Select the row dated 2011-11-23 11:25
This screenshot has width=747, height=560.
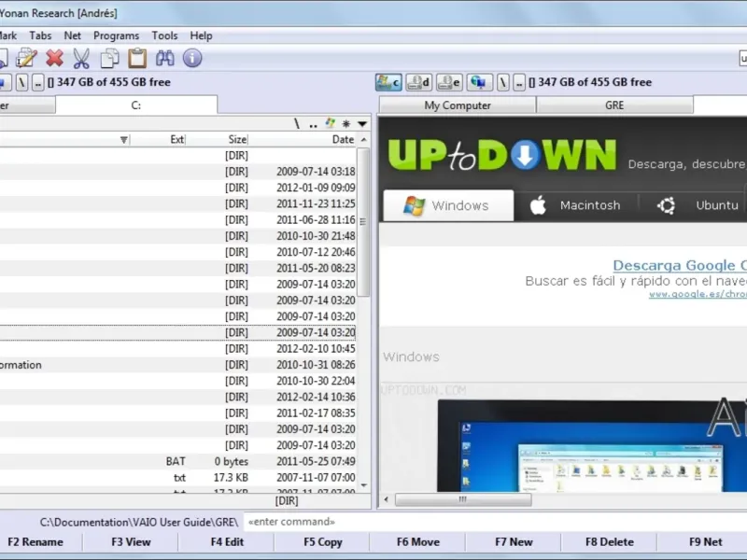coord(177,203)
